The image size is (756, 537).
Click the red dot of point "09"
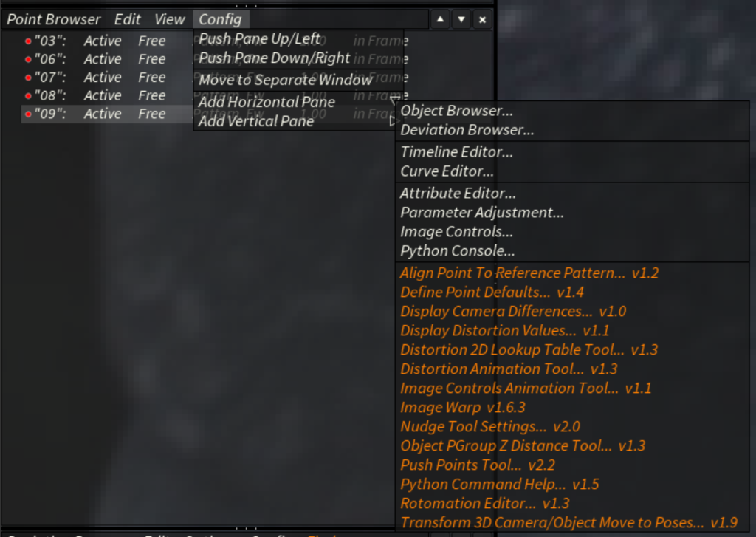coord(28,114)
